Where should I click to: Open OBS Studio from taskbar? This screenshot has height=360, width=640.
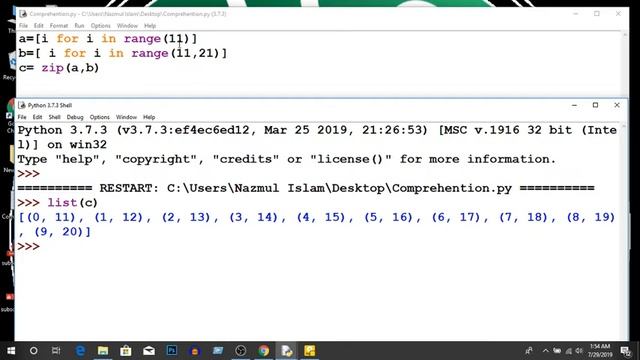240,351
